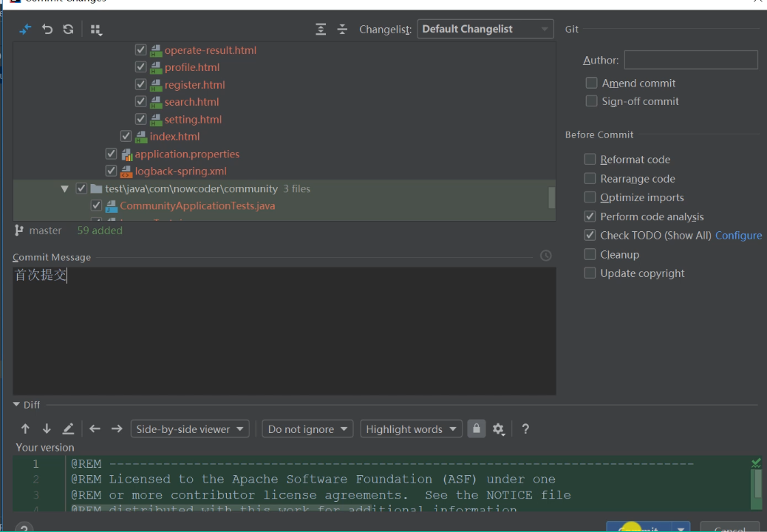Open the Highlight words dropdown
Image resolution: width=767 pixels, height=532 pixels.
(x=411, y=429)
